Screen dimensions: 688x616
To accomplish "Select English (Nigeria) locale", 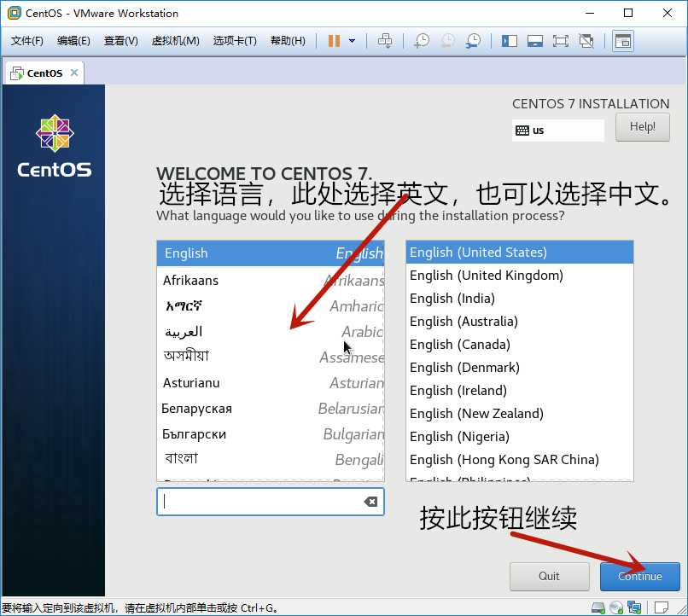I will [x=520, y=436].
